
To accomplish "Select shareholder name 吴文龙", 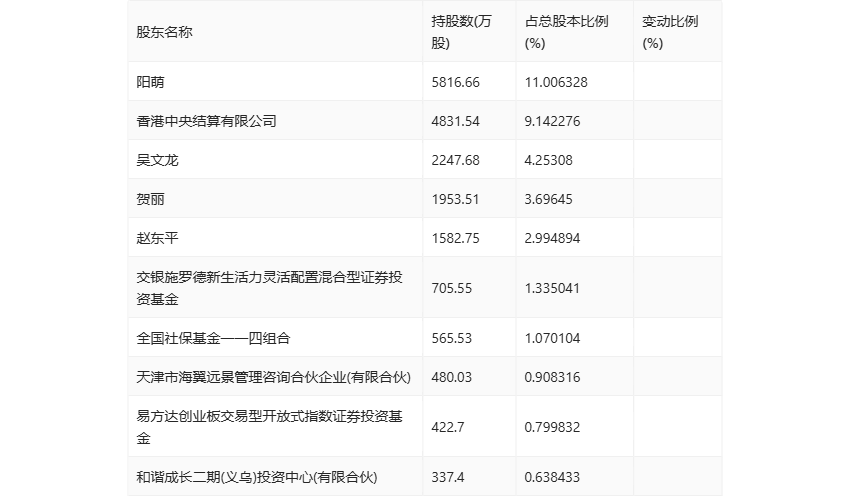I will click(x=157, y=160).
